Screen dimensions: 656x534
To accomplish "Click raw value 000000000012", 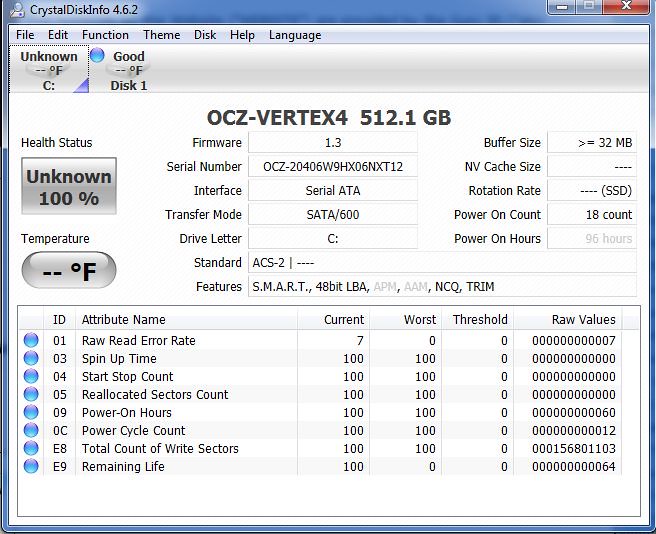I will [x=574, y=431].
